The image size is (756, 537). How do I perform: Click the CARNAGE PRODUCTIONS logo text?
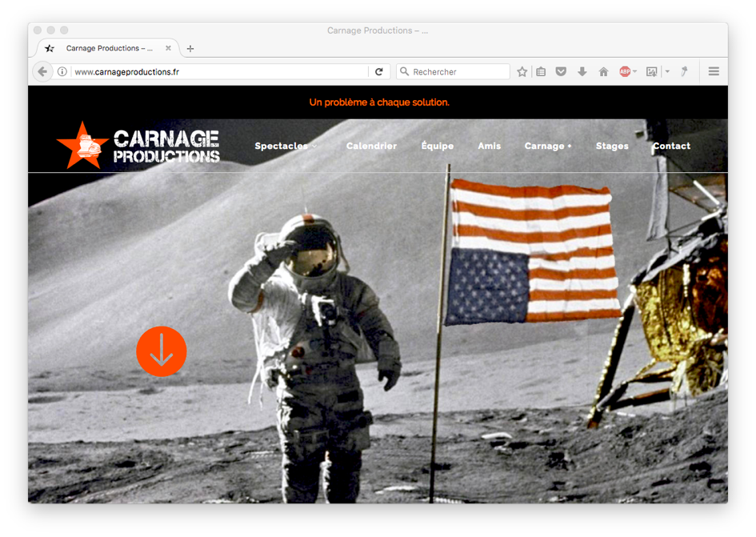[x=166, y=146]
